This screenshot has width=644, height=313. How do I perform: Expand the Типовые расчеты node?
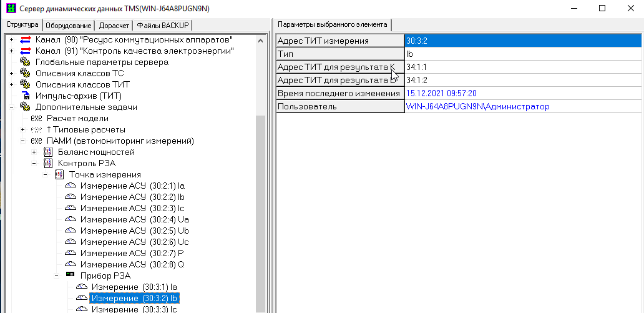click(23, 130)
